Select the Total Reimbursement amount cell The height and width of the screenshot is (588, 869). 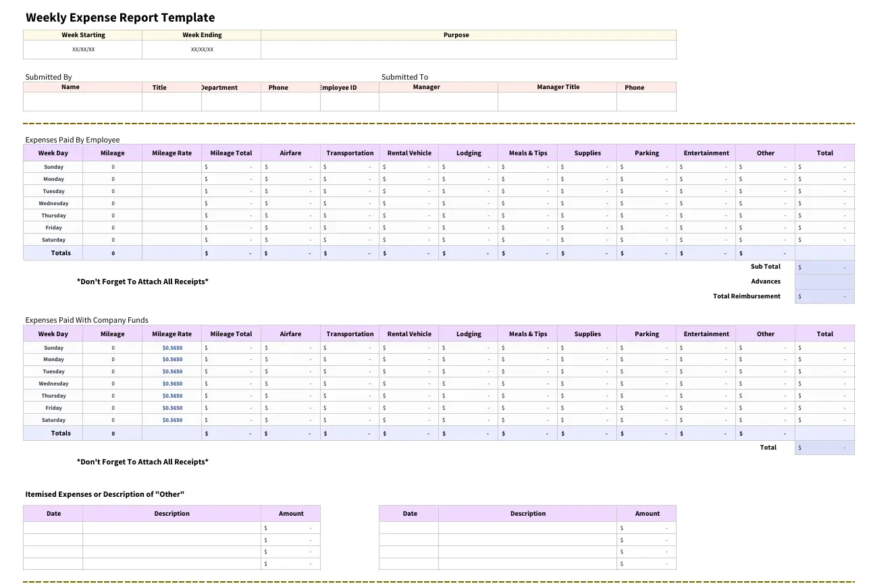[x=824, y=296]
